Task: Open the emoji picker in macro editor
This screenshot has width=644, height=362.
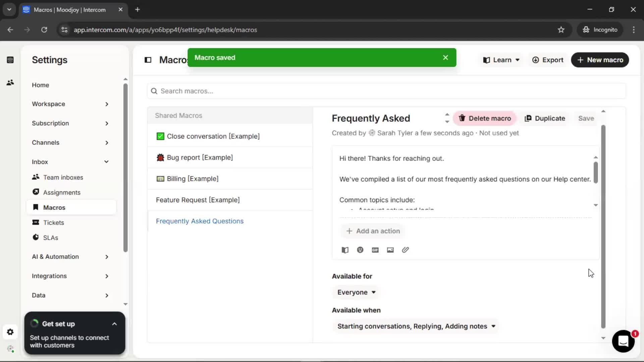Action: tap(360, 250)
